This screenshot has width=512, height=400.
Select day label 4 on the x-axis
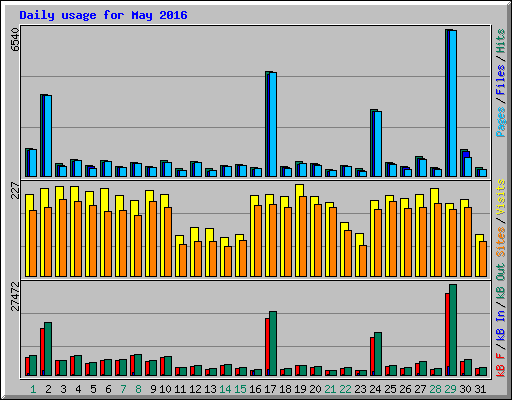pyautogui.click(x=78, y=389)
